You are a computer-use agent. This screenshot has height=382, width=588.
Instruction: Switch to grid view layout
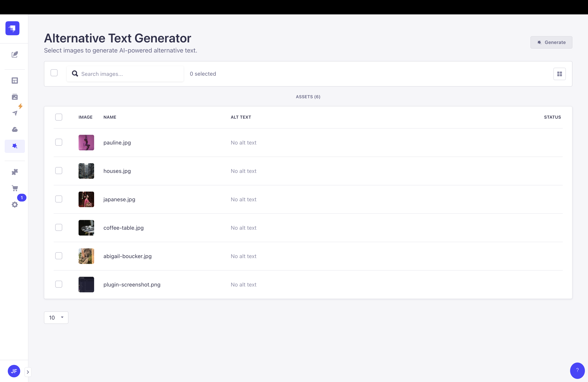click(559, 74)
